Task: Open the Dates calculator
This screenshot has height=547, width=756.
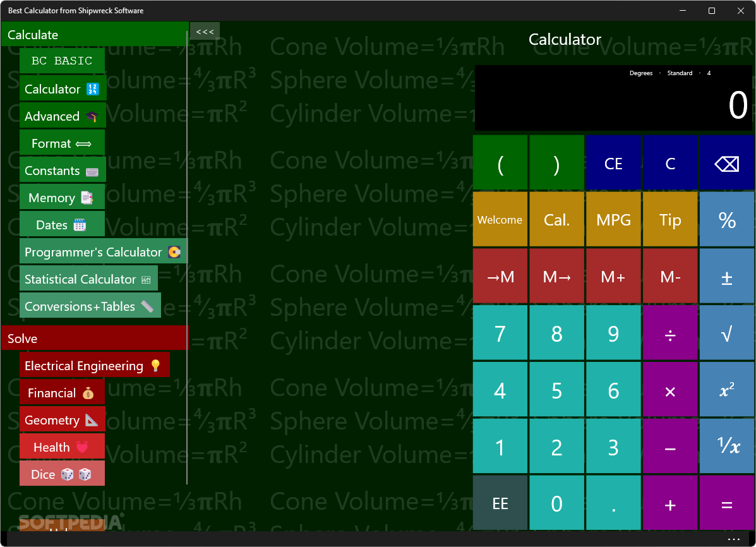Action: click(62, 225)
